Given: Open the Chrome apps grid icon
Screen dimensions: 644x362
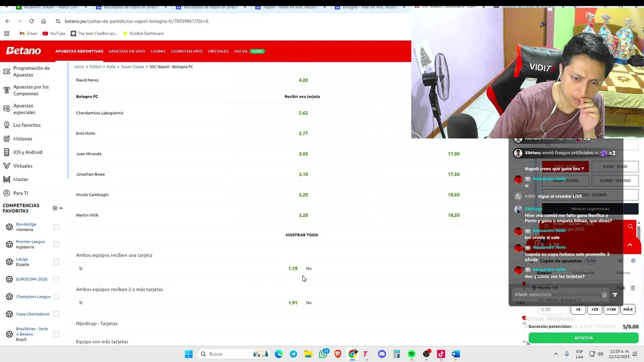Looking at the screenshot, I should coord(7,34).
